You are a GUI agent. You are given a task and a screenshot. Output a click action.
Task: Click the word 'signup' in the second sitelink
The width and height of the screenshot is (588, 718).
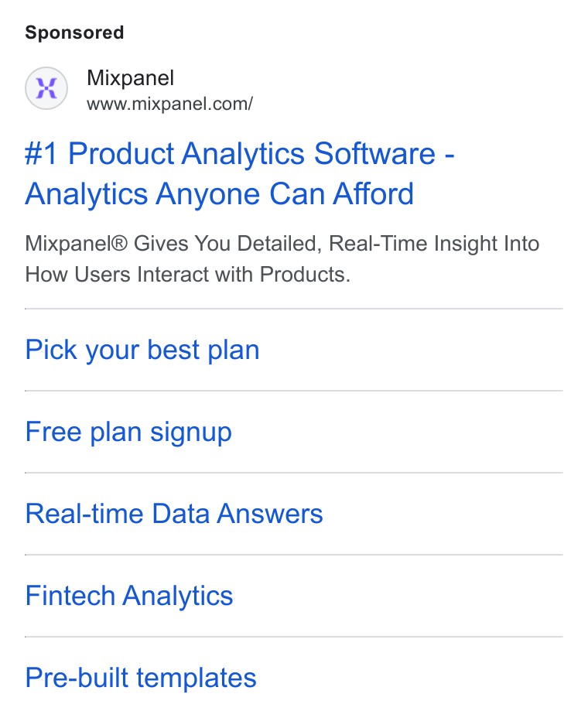point(191,433)
